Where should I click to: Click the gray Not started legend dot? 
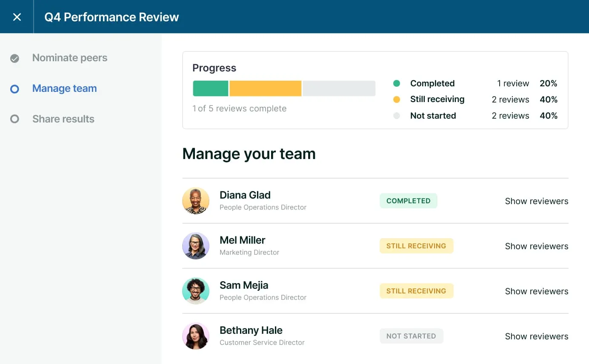(x=396, y=115)
